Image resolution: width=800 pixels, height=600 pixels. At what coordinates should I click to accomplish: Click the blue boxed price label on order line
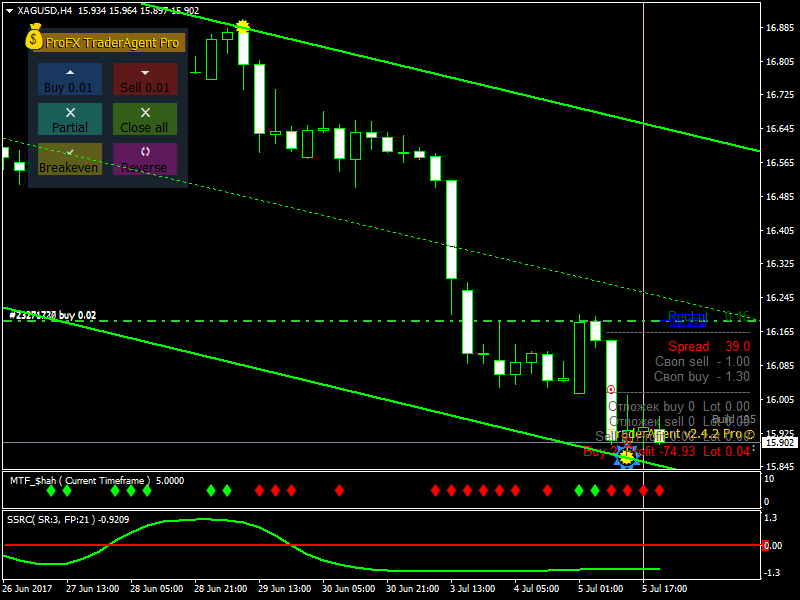point(688,320)
